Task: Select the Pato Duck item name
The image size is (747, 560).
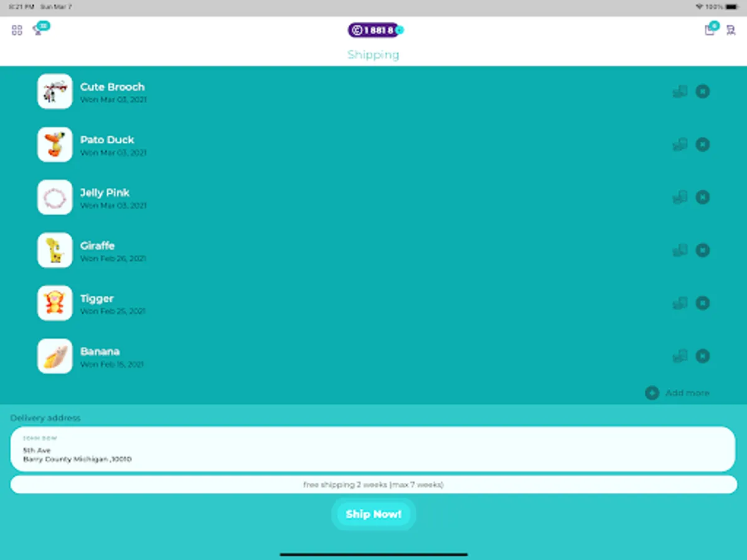Action: 107,140
